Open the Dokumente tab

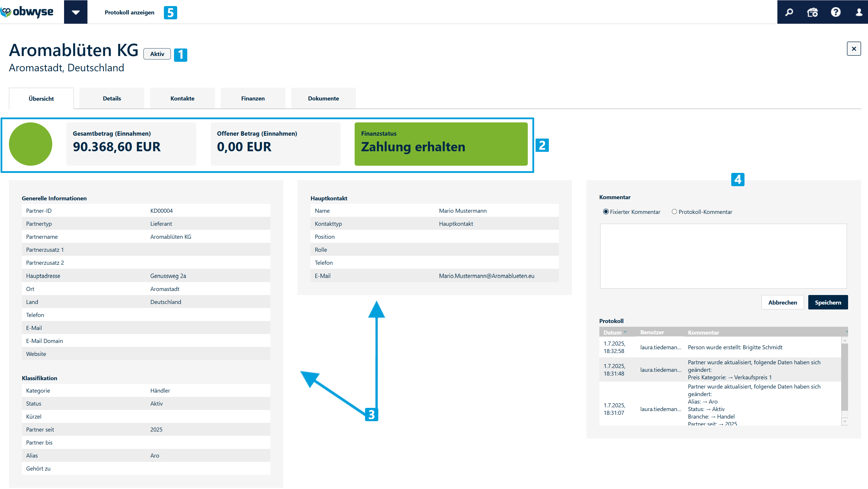323,98
